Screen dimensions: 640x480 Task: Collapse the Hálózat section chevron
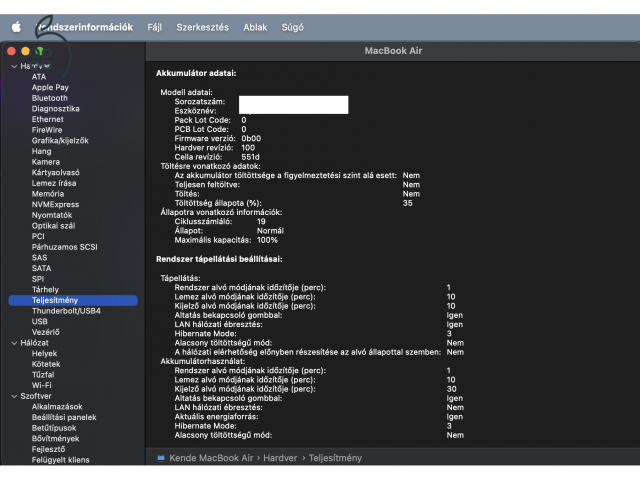(14, 343)
